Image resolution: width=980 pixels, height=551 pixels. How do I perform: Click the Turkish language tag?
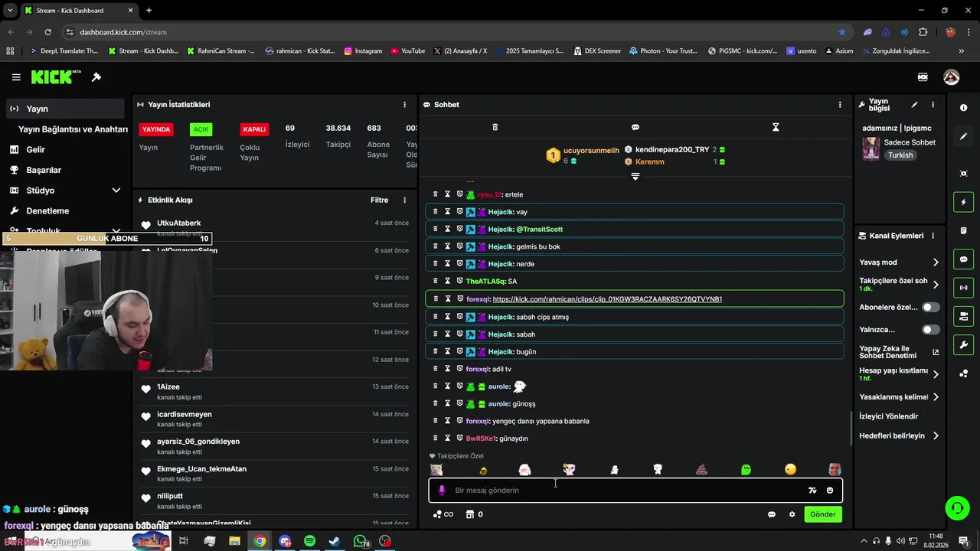click(900, 155)
